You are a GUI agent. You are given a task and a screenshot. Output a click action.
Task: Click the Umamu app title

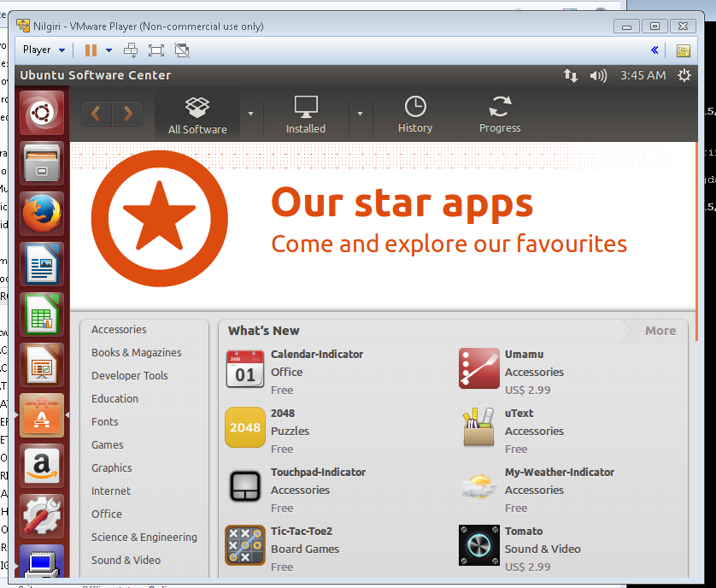tap(524, 354)
